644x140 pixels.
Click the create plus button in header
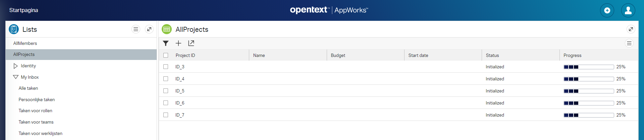(607, 10)
